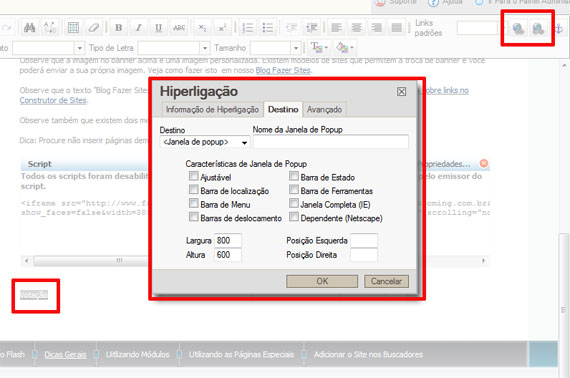Toggle underline formatting
Viewport: 570px width, 378px height.
coord(158,28)
